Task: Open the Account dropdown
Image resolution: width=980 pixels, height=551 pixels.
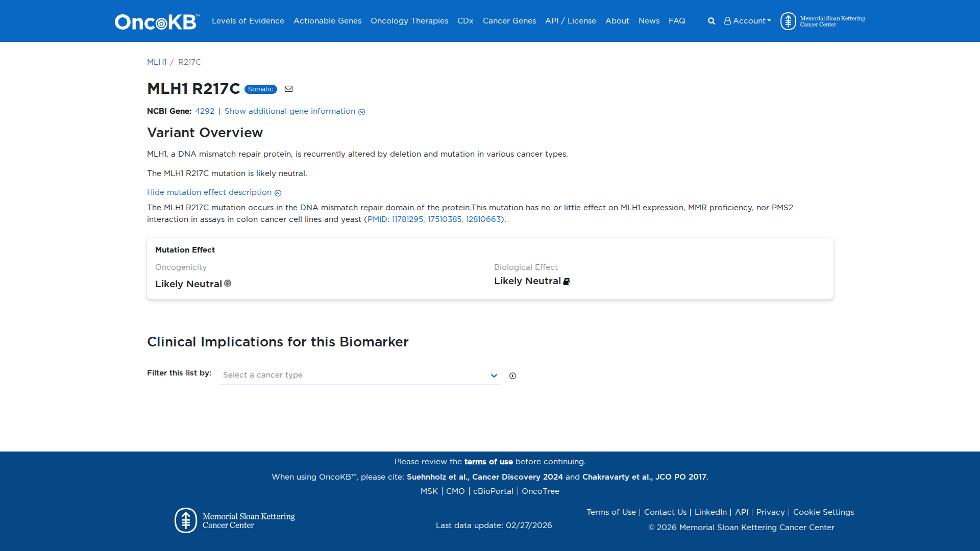Action: [747, 21]
